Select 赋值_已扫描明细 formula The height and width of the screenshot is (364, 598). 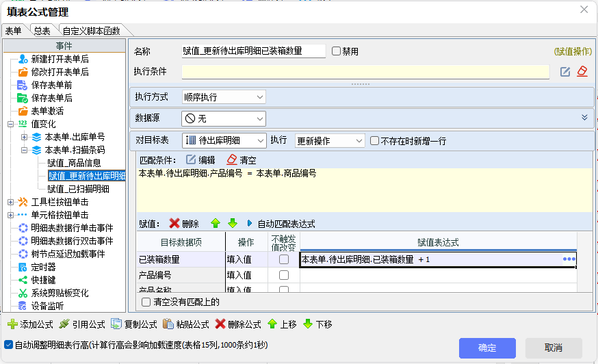[x=78, y=189]
